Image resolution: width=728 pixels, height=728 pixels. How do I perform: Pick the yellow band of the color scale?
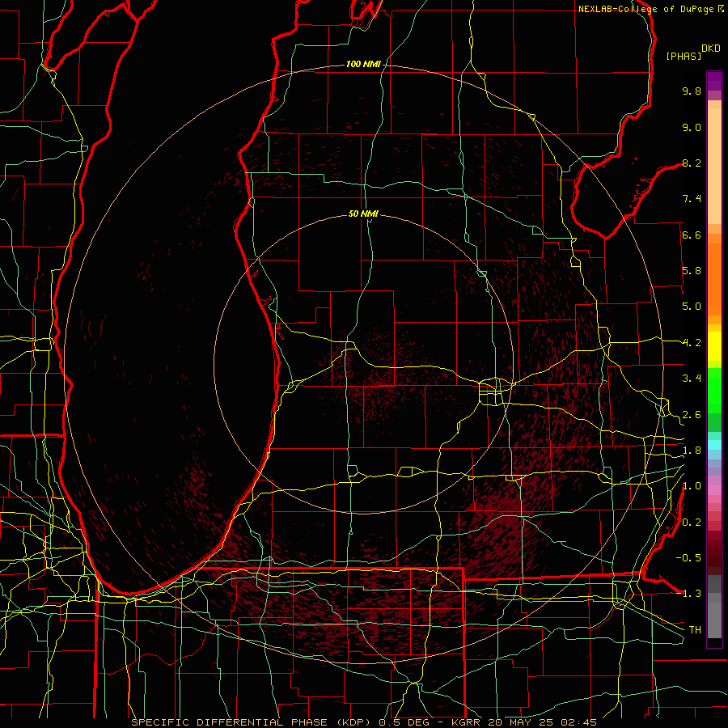tap(714, 346)
